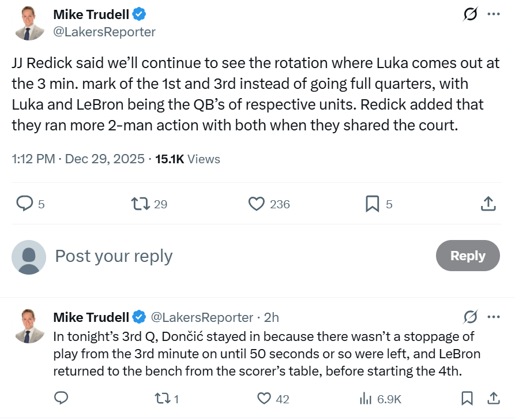Click the gray Reply button
The image size is (515, 420).
pyautogui.click(x=468, y=256)
